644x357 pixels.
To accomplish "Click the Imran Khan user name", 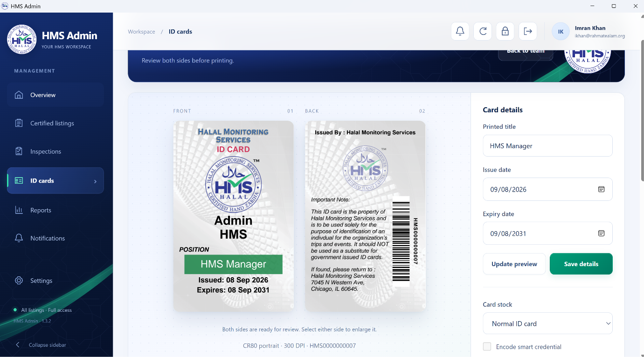I will (590, 28).
